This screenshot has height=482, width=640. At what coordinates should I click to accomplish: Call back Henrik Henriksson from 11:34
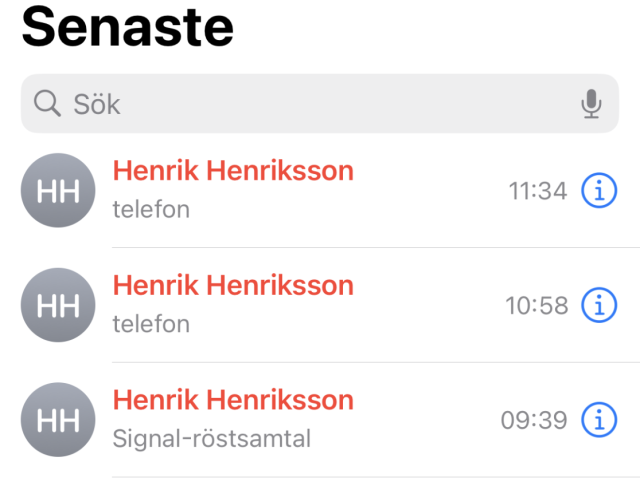(233, 171)
